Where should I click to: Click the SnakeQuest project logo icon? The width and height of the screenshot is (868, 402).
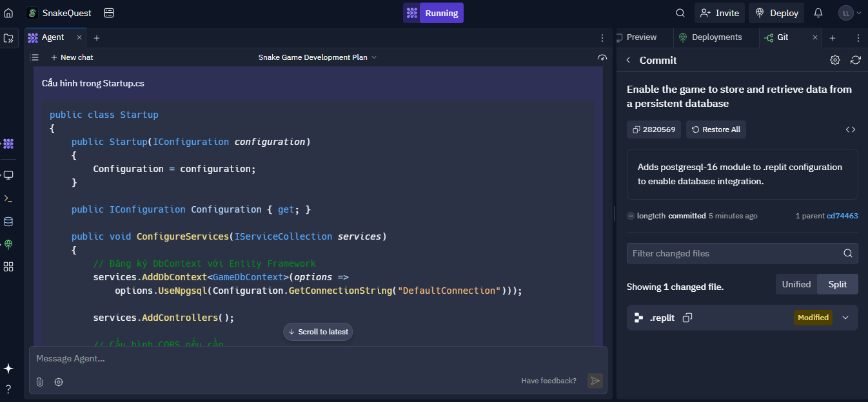coord(32,13)
